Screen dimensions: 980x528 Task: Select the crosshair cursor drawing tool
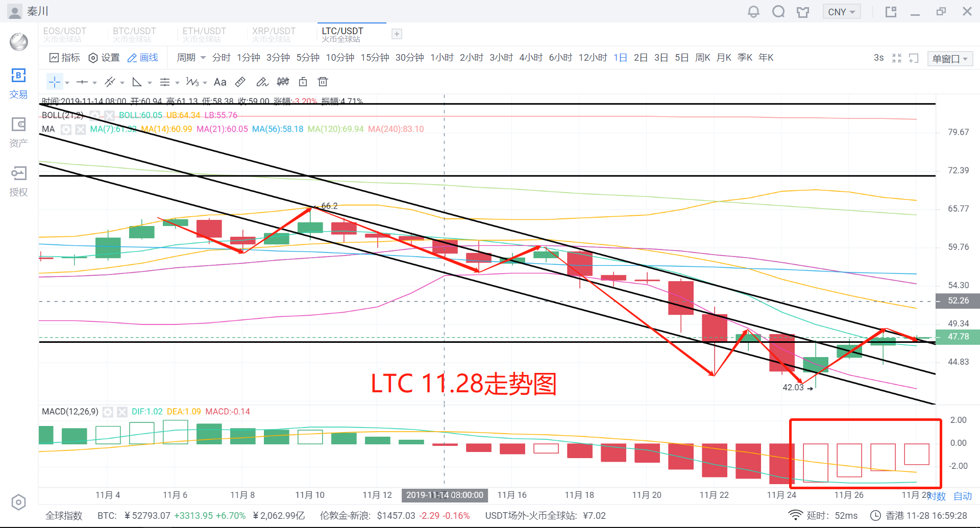point(55,82)
